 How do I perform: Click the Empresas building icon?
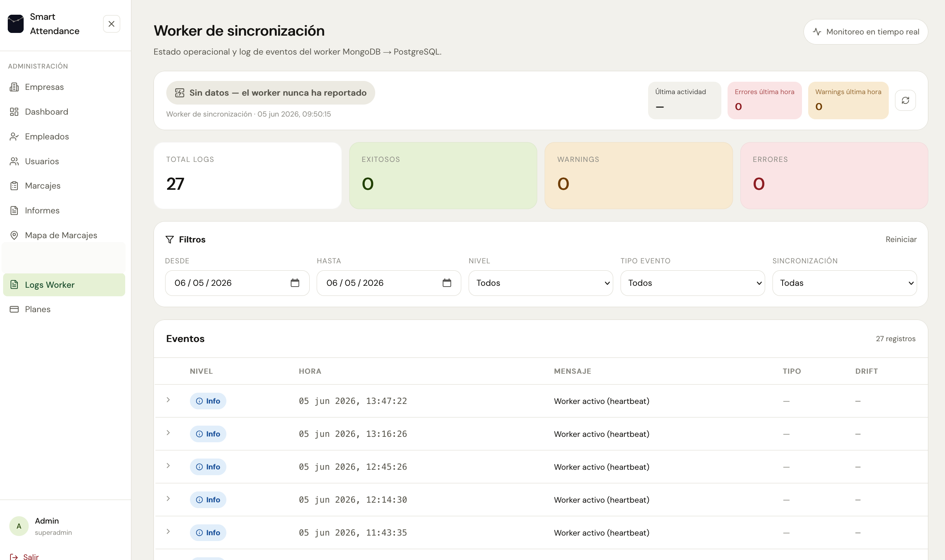pyautogui.click(x=14, y=87)
